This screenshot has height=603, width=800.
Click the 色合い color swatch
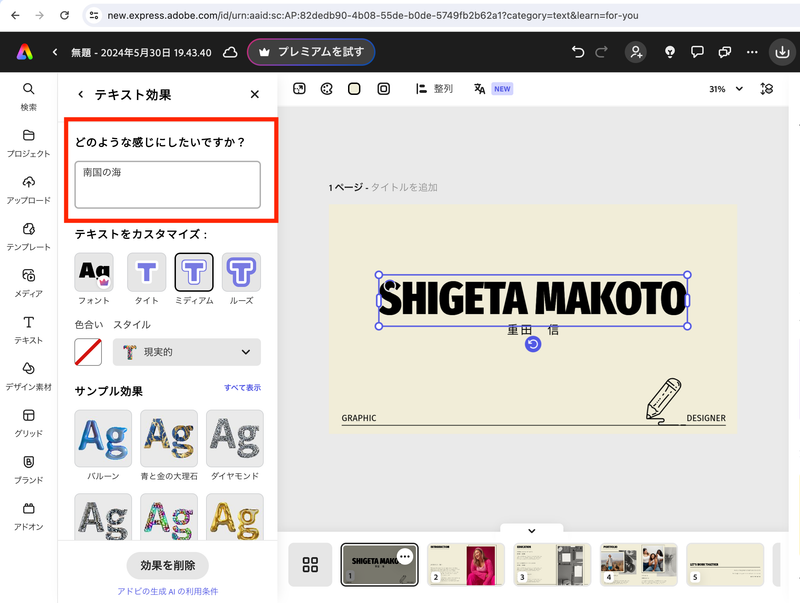(x=88, y=352)
